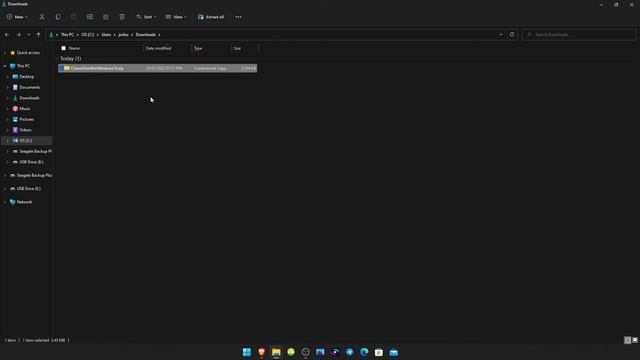The height and width of the screenshot is (360, 640).
Task: Untick the checkbox on the ClassicPaint zip row
Action: pyautogui.click(x=61, y=68)
